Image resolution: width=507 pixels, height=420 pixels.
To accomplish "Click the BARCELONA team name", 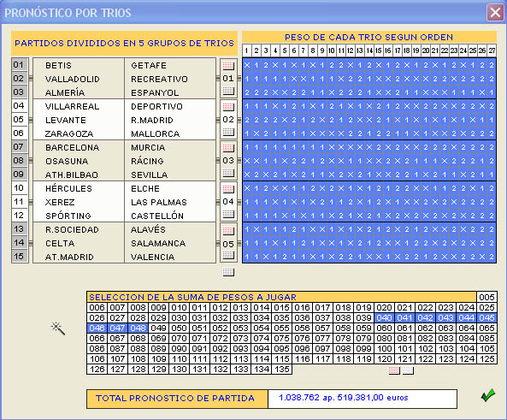I will click(72, 148).
